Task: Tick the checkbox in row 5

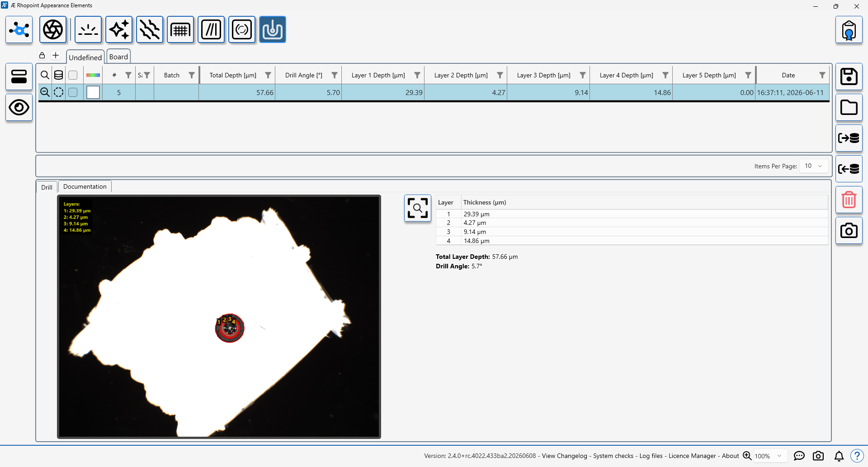Action: tap(73, 92)
